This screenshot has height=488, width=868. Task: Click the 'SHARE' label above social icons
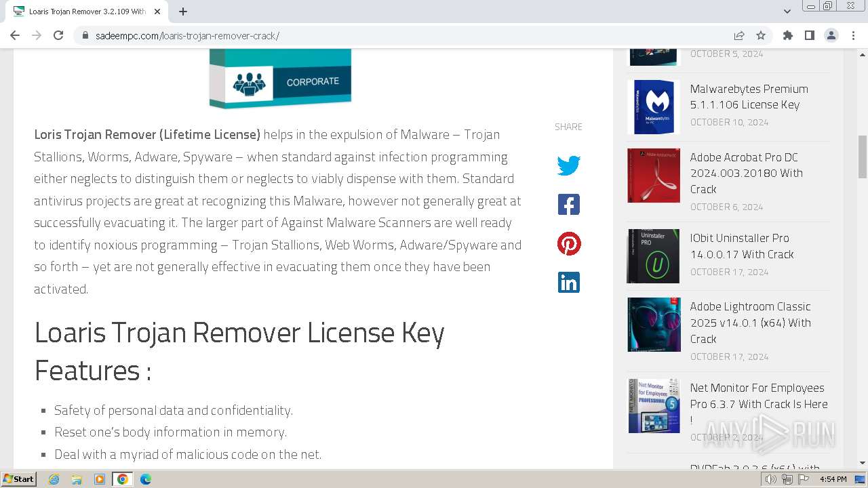click(568, 127)
